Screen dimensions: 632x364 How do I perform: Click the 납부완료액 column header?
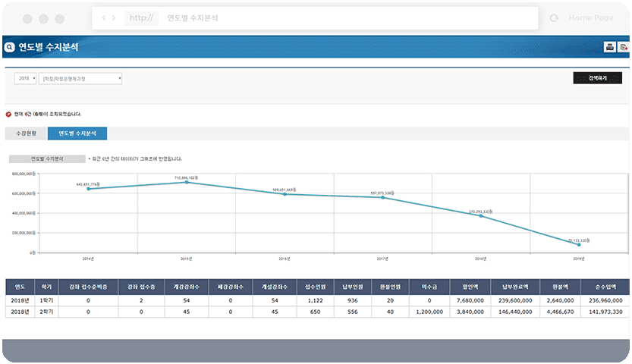515,287
